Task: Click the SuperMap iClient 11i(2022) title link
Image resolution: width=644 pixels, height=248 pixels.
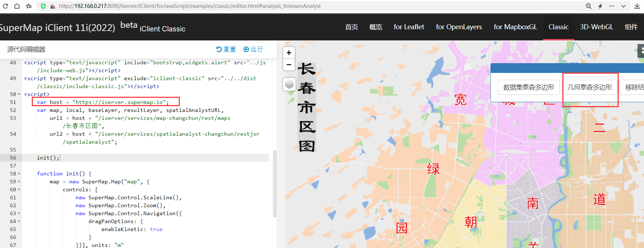Action: tap(57, 28)
